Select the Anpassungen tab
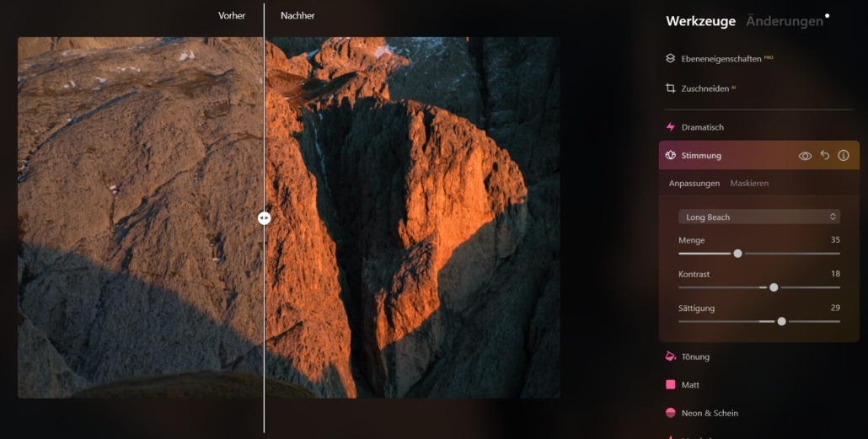This screenshot has height=439, width=868. pyautogui.click(x=694, y=183)
